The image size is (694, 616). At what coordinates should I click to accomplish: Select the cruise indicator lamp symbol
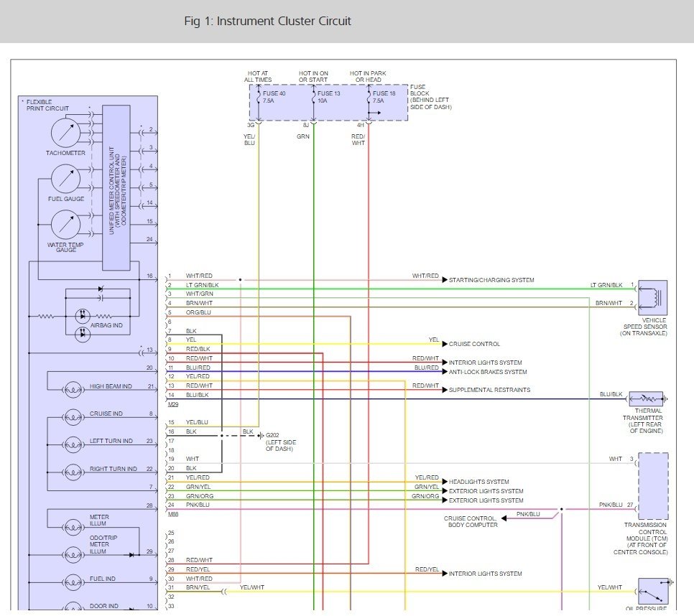tap(73, 414)
